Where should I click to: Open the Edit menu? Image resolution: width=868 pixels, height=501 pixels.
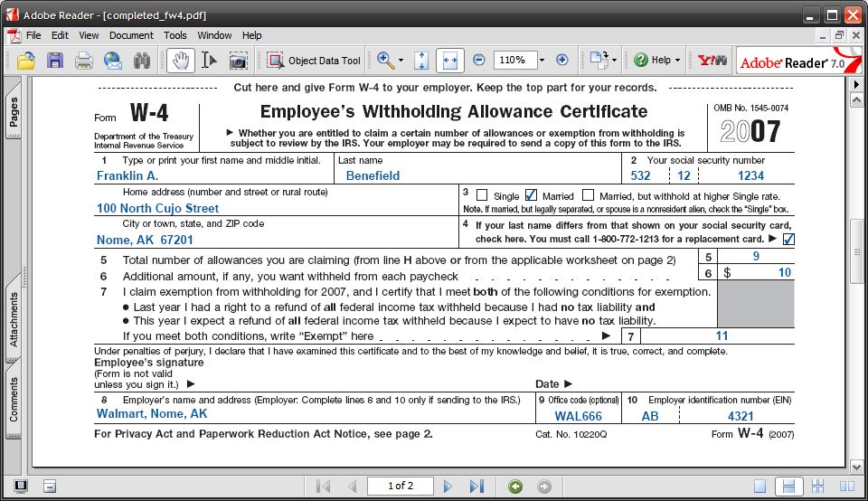(x=60, y=35)
